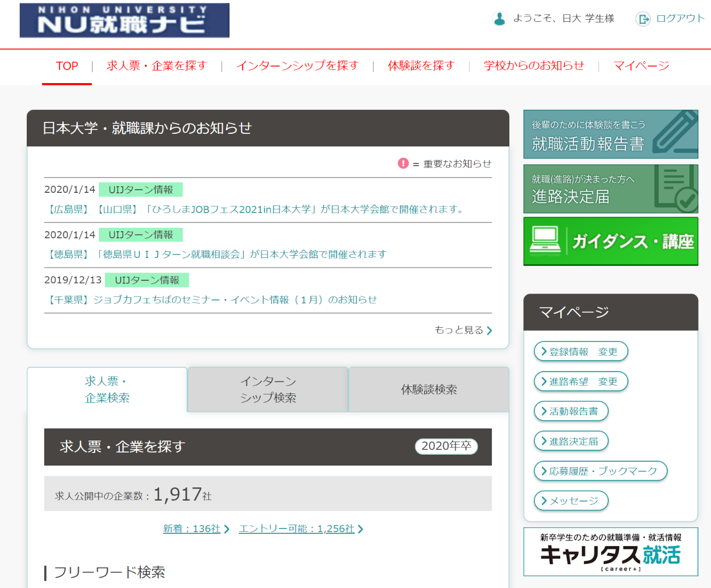Click もっと見る to see more notices
This screenshot has height=588, width=711.
[459, 330]
